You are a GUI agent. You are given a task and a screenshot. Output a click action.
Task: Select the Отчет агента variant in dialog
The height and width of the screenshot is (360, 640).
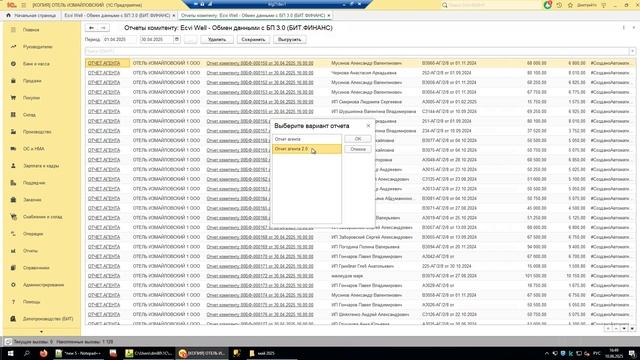[307, 139]
